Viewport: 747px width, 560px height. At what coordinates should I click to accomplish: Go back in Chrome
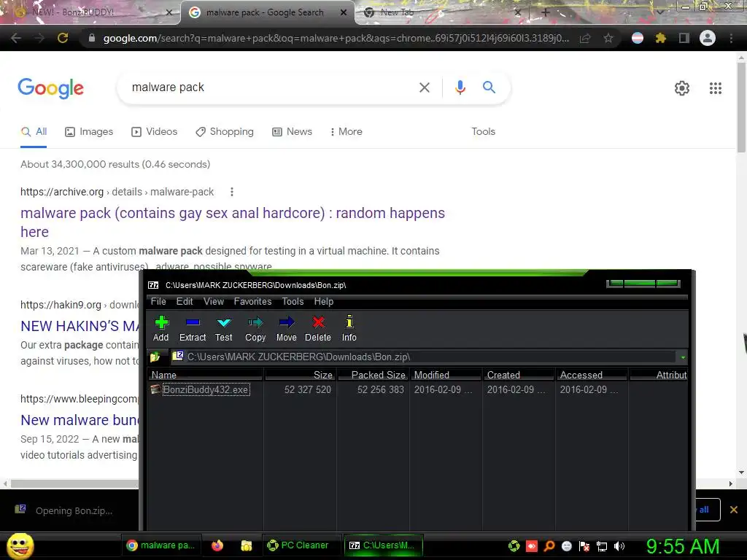[16, 38]
